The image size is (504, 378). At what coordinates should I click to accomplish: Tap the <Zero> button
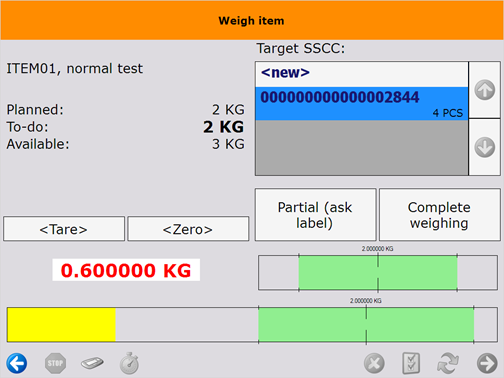coord(188,229)
